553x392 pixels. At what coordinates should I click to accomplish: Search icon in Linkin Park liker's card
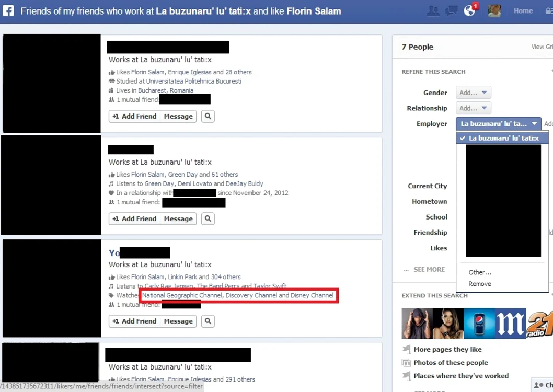click(x=208, y=321)
